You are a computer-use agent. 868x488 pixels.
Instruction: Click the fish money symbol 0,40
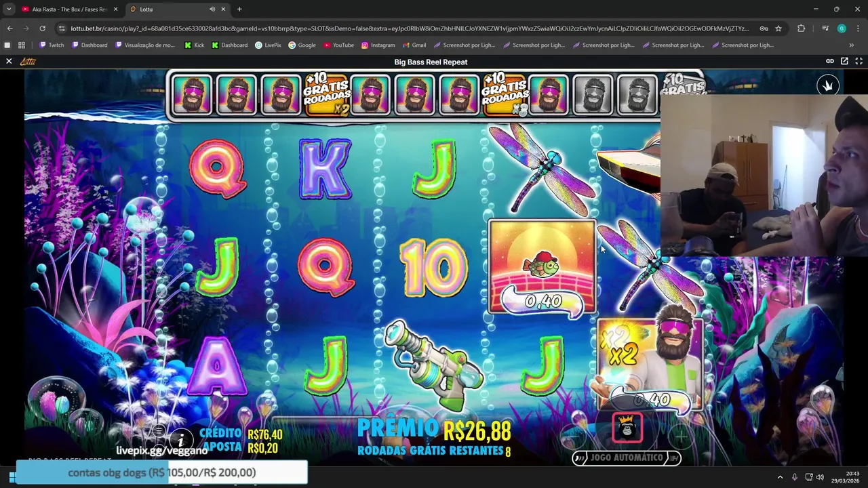pos(542,267)
